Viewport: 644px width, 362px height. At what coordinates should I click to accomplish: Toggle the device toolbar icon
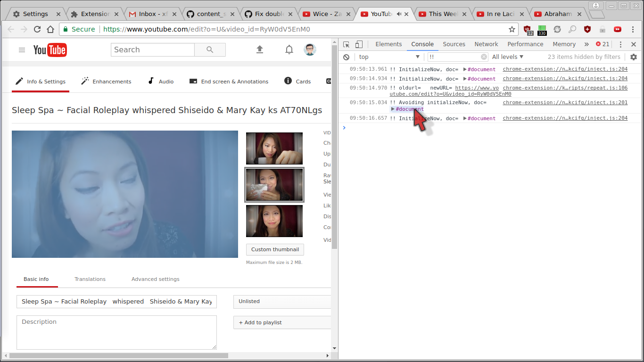click(359, 44)
